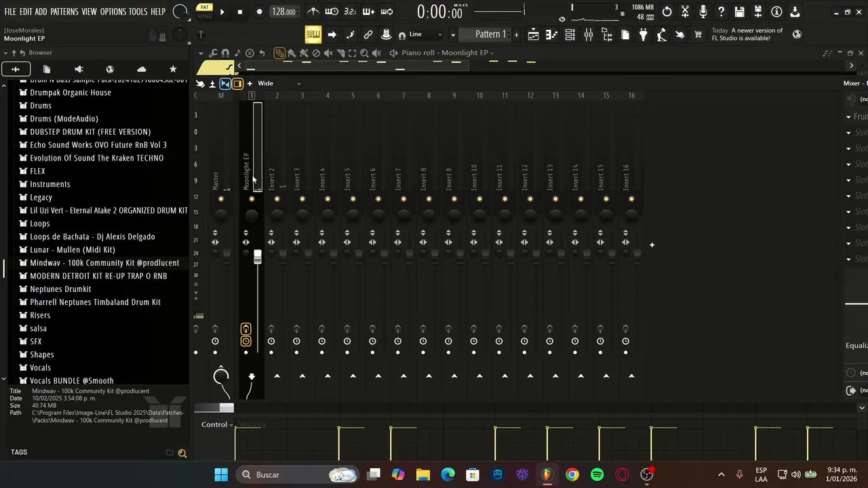
Task: Open the FILE menu
Action: pyautogui.click(x=10, y=12)
